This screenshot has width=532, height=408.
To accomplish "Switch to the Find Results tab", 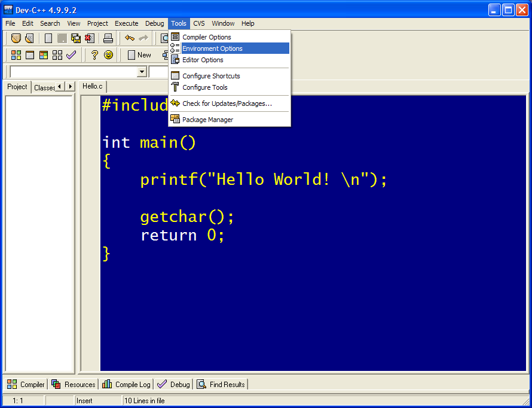I will pyautogui.click(x=221, y=385).
